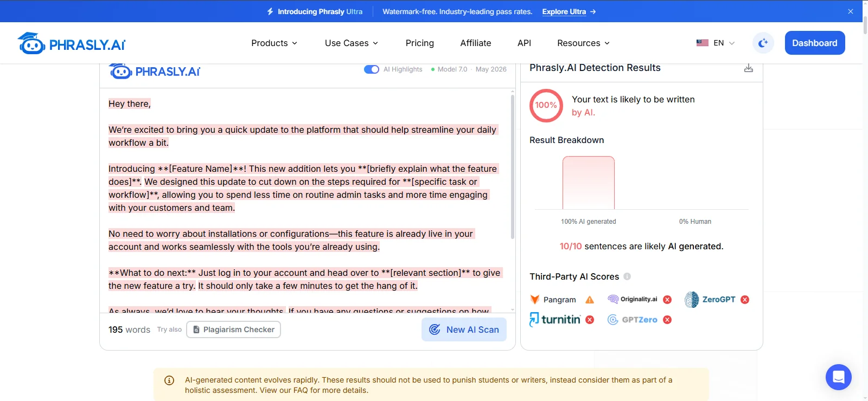Toggle dark mode with moon icon
Image resolution: width=868 pixels, height=401 pixels.
(x=763, y=43)
